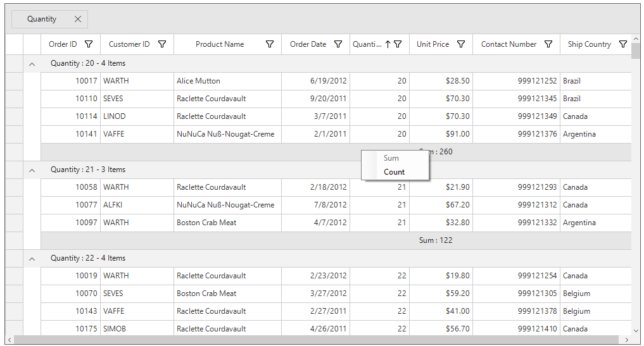This screenshot has width=644, height=346.
Task: Open the Order ID column filter
Action: [88, 44]
